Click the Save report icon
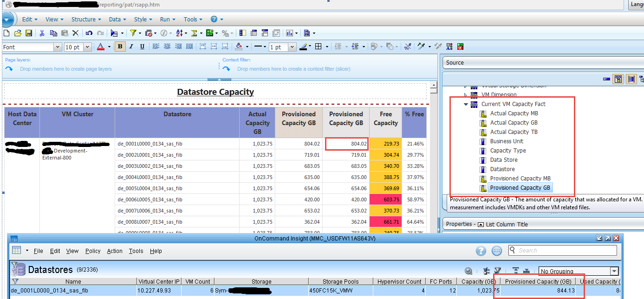Image resolution: width=644 pixels, height=299 pixels. point(29,33)
